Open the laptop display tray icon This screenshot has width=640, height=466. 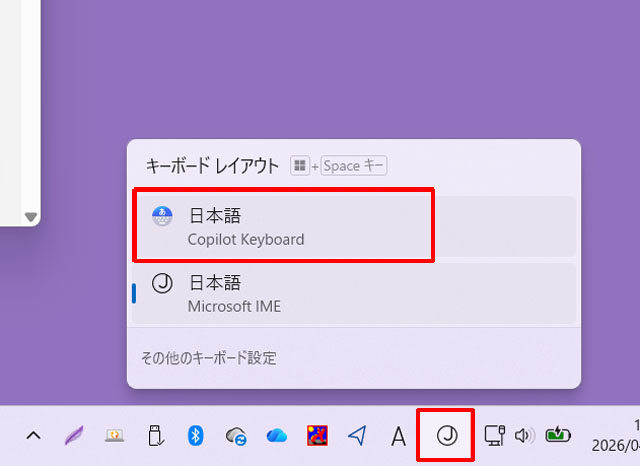114,435
